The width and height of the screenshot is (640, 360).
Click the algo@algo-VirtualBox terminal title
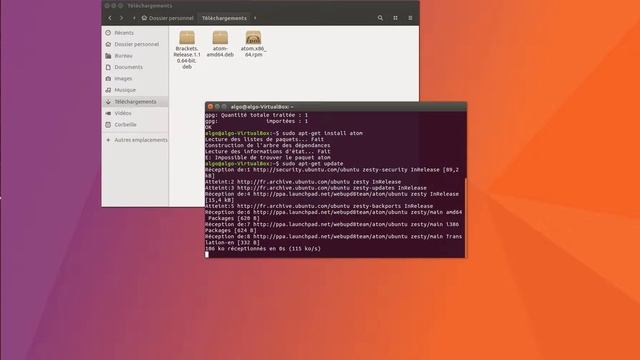[x=262, y=107]
